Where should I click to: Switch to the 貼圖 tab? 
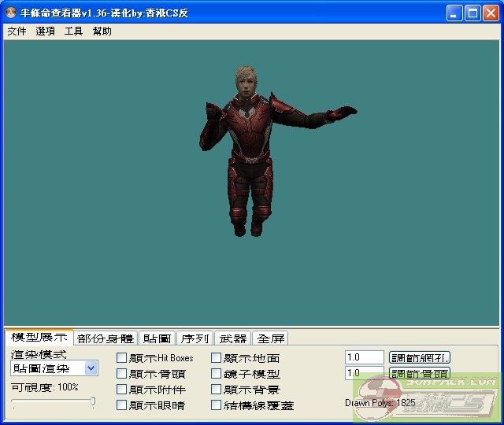(157, 338)
